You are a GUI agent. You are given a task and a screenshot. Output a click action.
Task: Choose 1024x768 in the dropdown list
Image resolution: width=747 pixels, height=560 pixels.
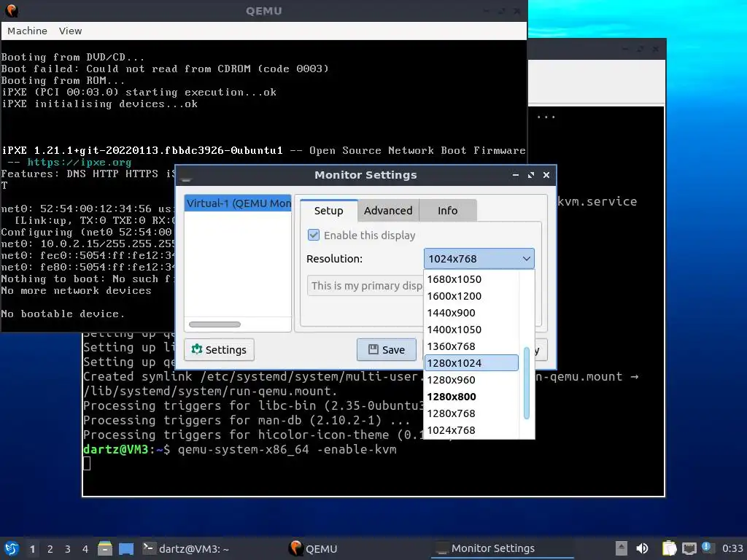point(471,430)
